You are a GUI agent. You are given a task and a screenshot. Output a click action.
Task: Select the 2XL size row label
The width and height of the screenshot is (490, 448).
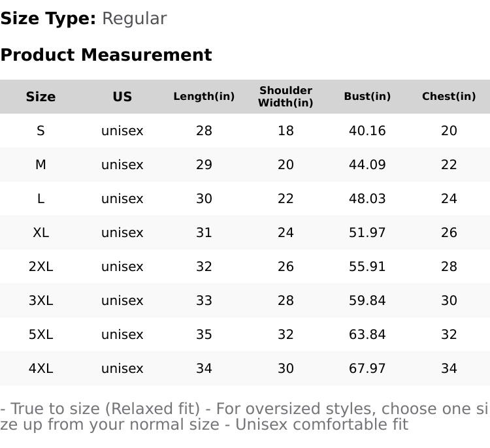coord(41,266)
